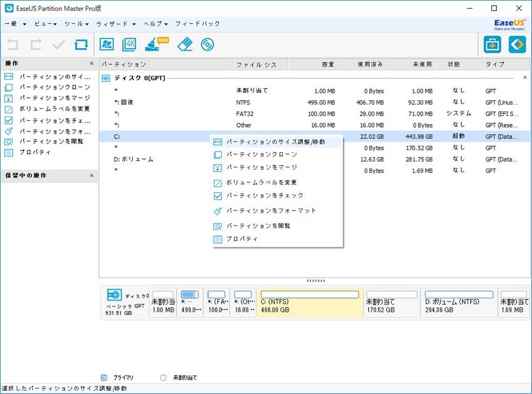Image resolution: width=532 pixels, height=394 pixels.
Task: Grab the dotted pane splitter handle
Action: pyautogui.click(x=315, y=281)
